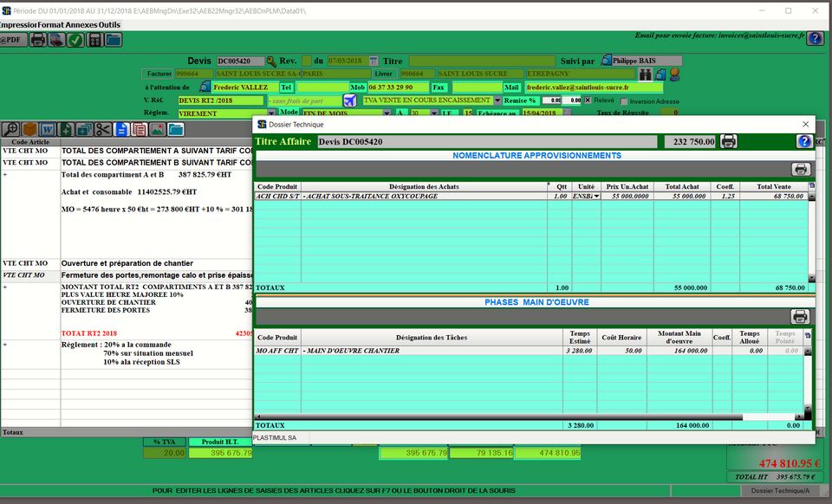Open the Outils menu

(109, 25)
